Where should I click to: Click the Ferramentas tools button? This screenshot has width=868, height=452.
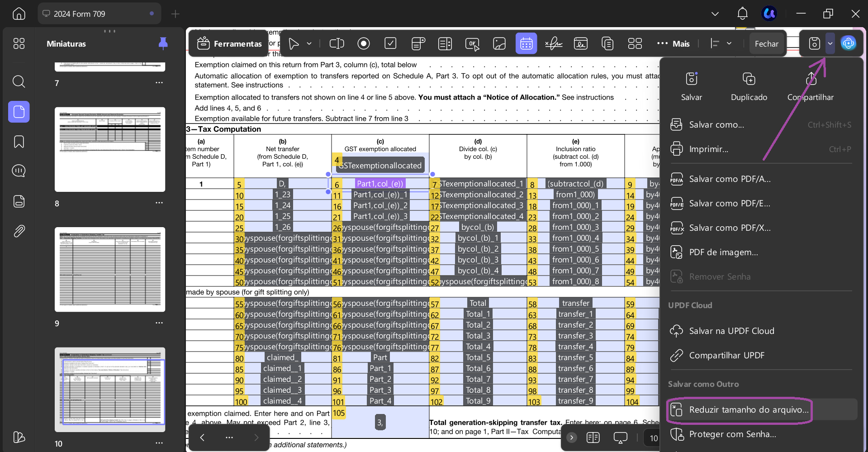[229, 43]
